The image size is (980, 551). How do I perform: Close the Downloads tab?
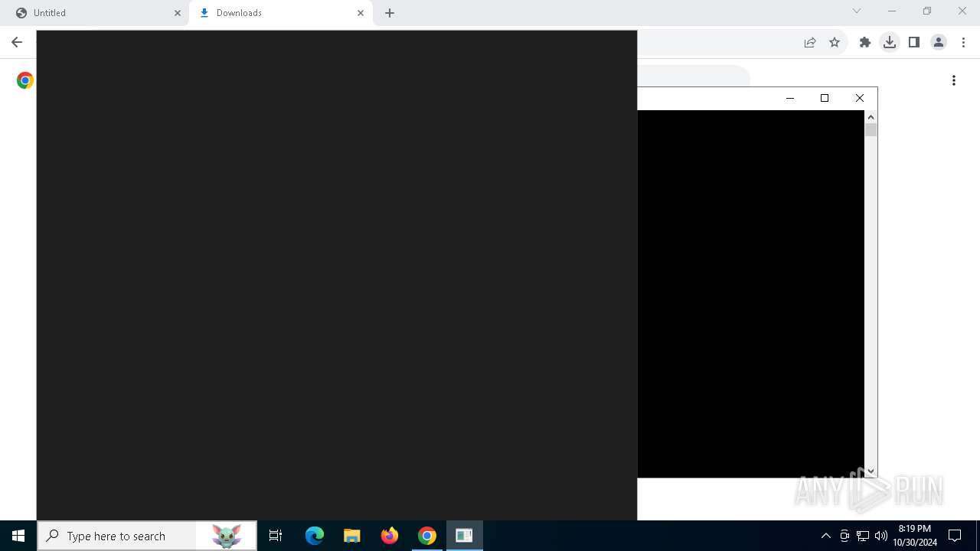coord(361,13)
